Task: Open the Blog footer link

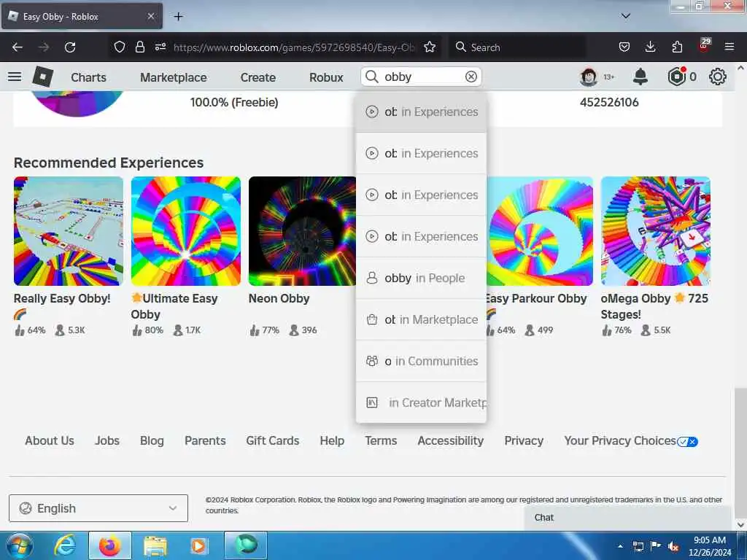Action: point(152,441)
